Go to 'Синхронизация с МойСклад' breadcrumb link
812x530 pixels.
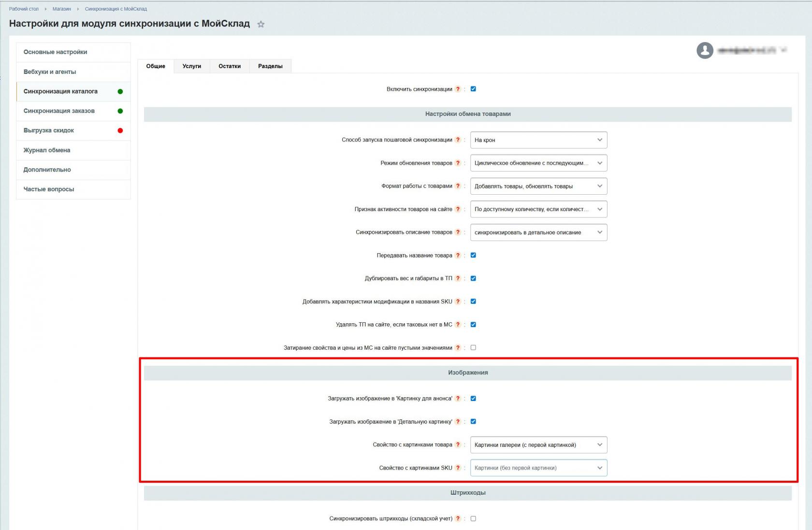[116, 9]
